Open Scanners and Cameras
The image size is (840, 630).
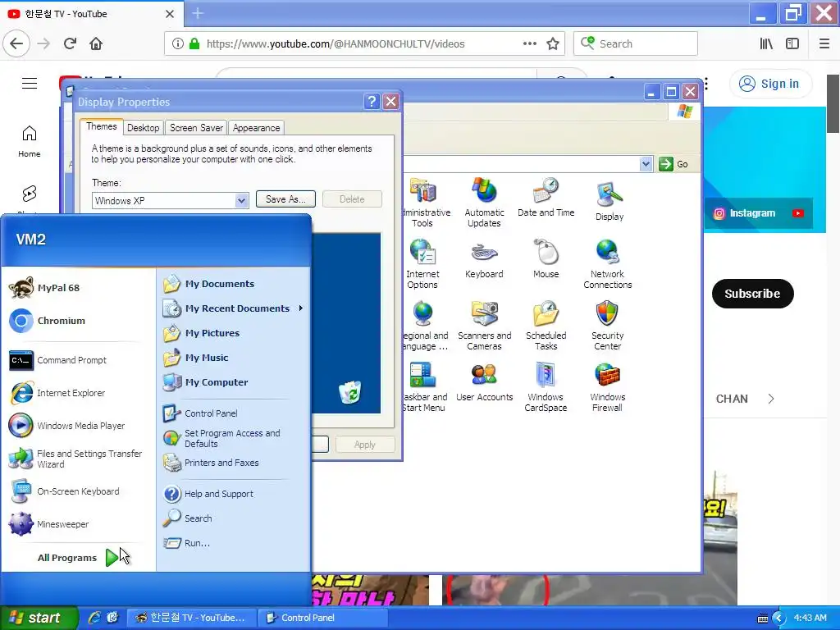click(x=484, y=326)
